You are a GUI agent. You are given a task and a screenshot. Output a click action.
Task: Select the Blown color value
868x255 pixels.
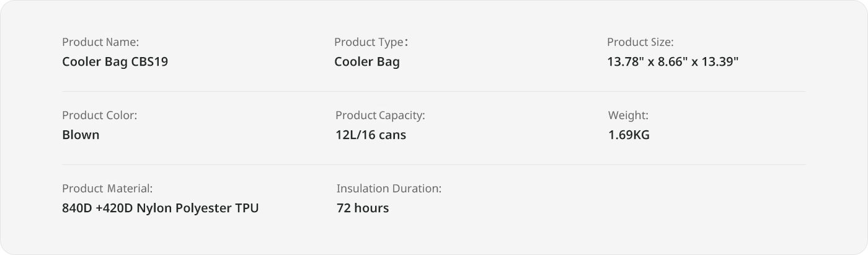[81, 135]
